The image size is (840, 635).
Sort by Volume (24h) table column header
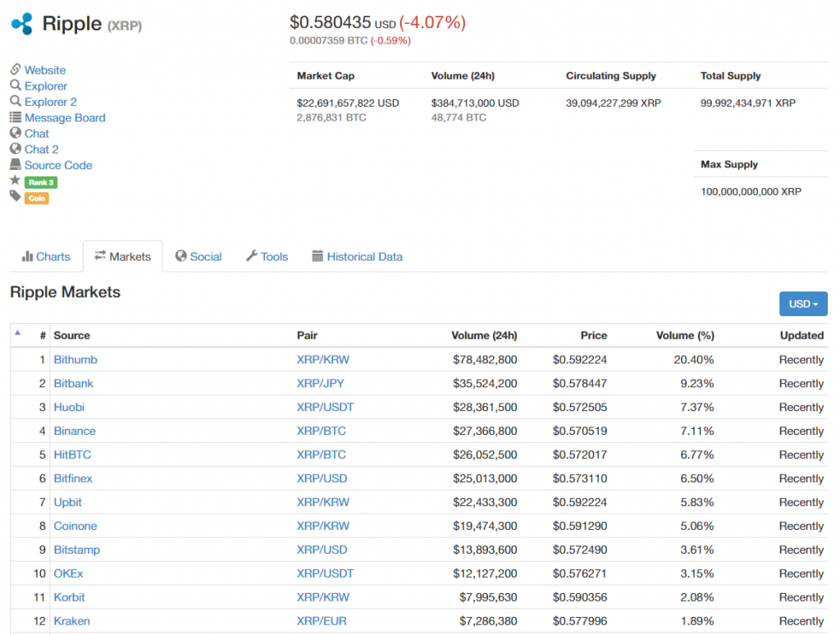click(x=484, y=336)
